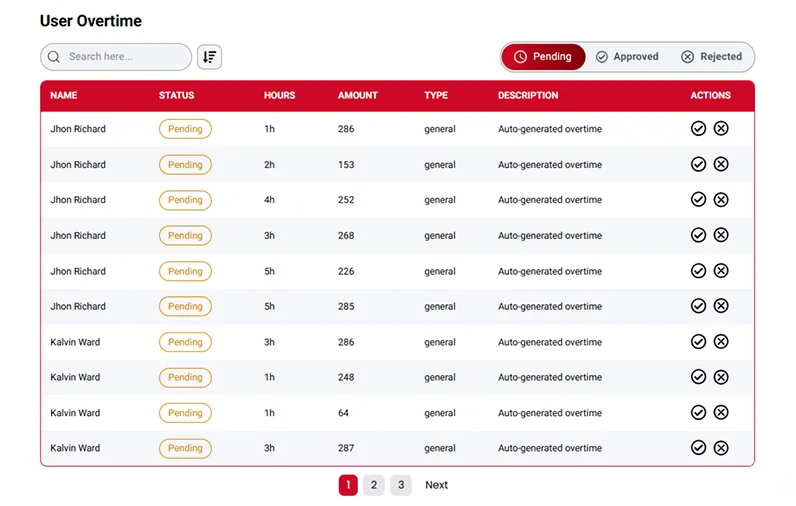
Task: Reject Jhon Richard's 153 amount overtime
Action: tap(721, 164)
